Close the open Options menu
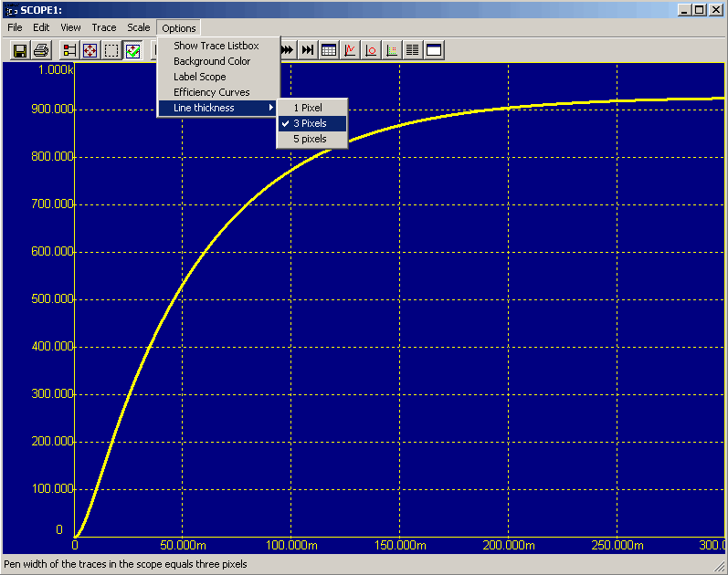The image size is (728, 575). coord(179,28)
